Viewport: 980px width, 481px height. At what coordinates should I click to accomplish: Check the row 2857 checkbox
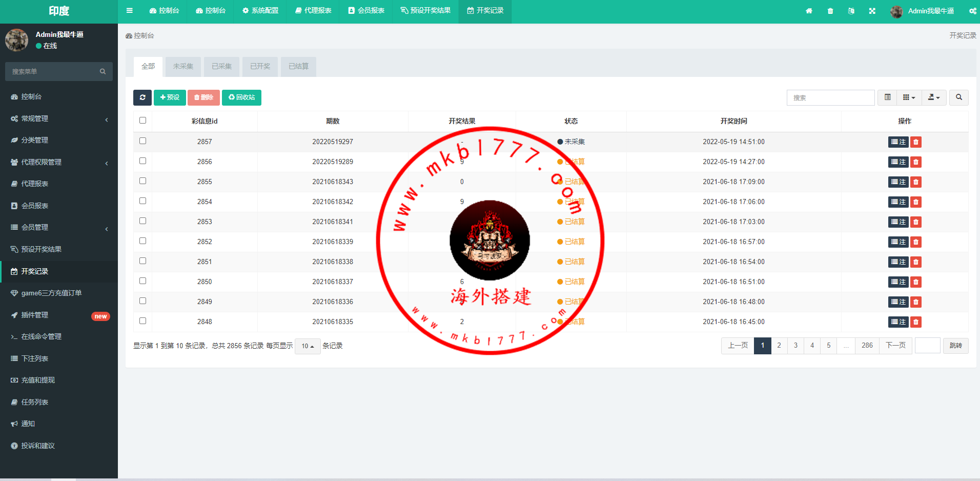pos(142,141)
